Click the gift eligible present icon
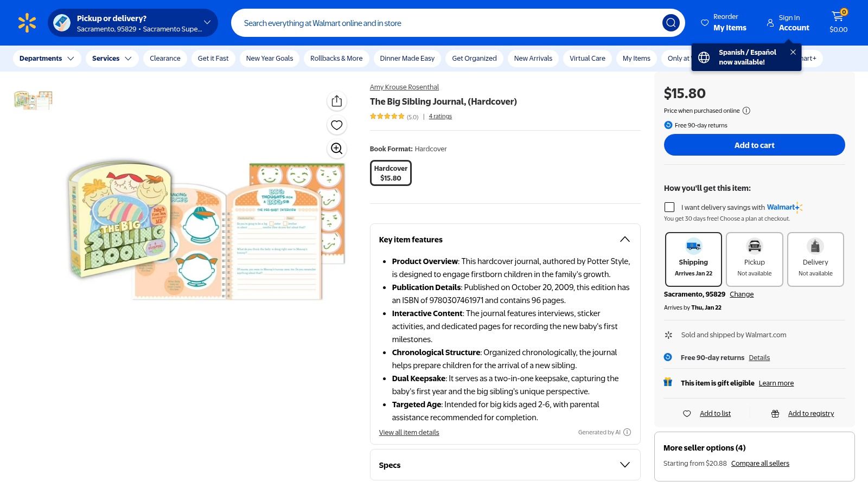This screenshot has width=868, height=488. coord(668,382)
